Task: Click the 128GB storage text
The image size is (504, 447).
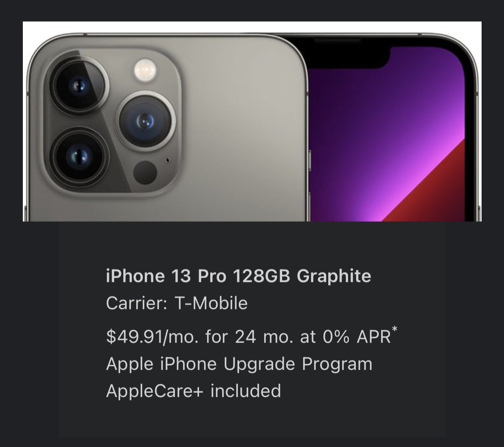Action: (261, 276)
